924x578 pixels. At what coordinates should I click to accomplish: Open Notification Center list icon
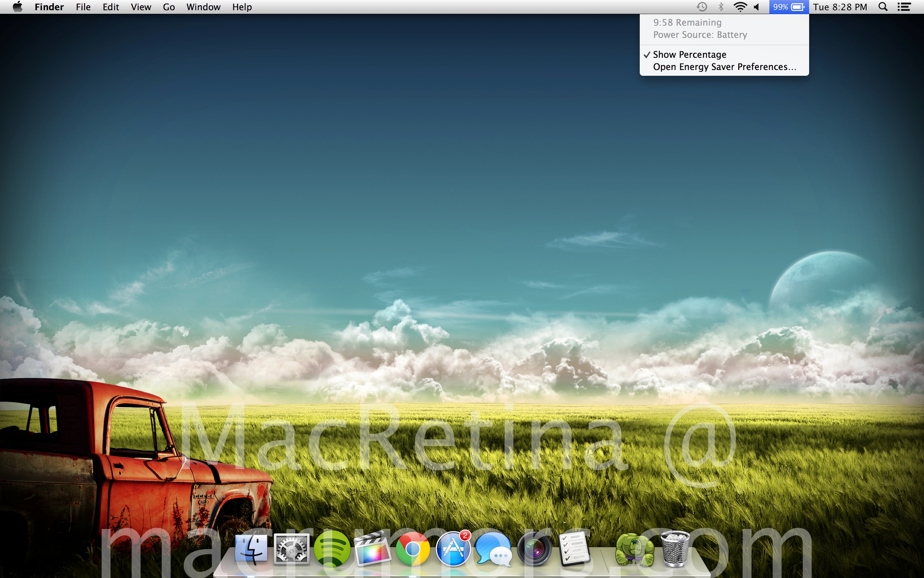coord(904,7)
